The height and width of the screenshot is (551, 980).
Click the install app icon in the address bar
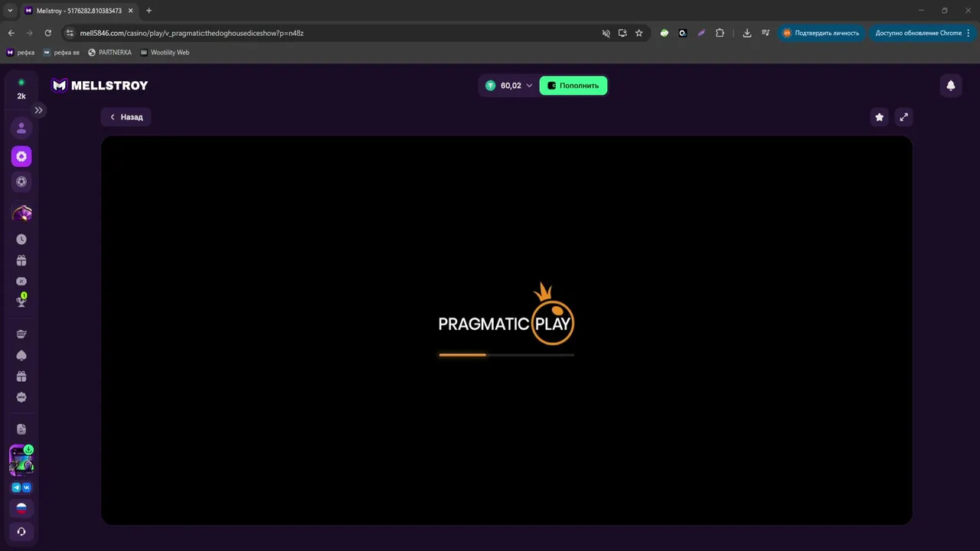pyautogui.click(x=622, y=33)
